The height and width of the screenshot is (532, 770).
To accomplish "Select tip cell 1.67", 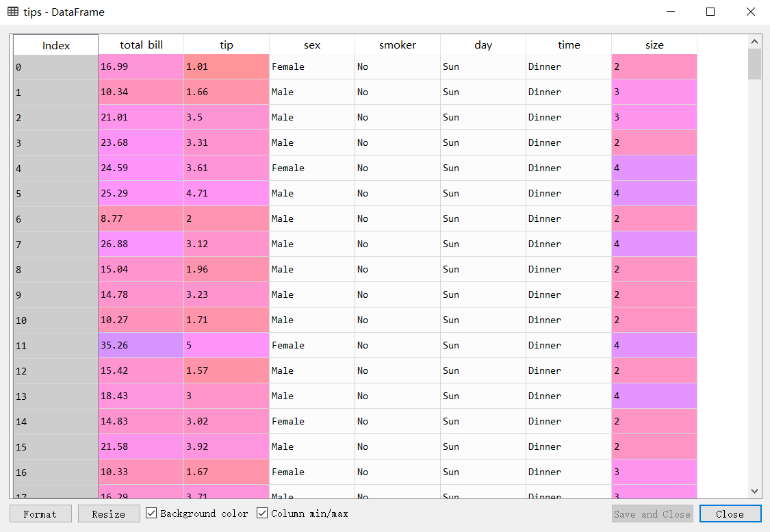I will click(227, 472).
